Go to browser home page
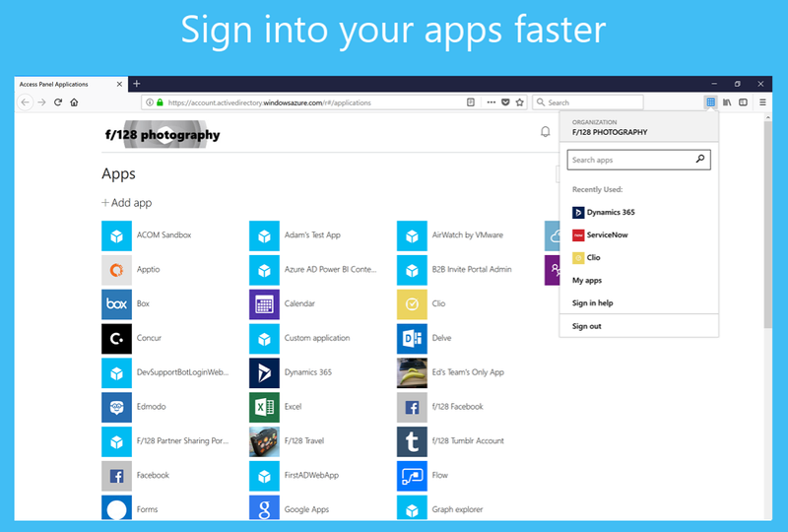Screen dimensions: 788x532 (x=75, y=102)
